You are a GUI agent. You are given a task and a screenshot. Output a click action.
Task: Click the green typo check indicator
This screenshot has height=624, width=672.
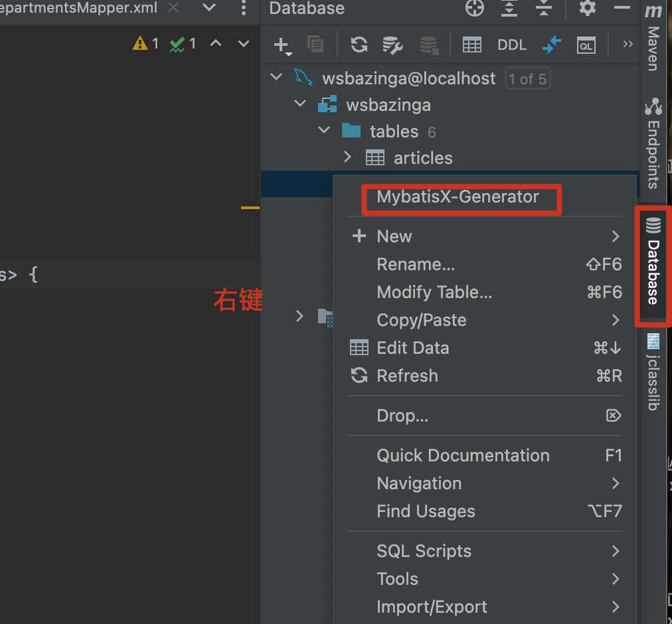183,44
